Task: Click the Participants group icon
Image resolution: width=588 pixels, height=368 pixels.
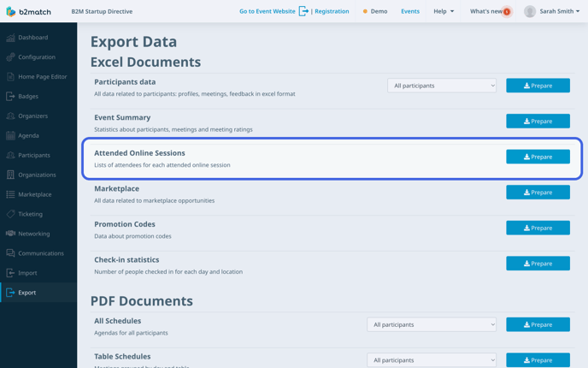Action: pyautogui.click(x=10, y=155)
